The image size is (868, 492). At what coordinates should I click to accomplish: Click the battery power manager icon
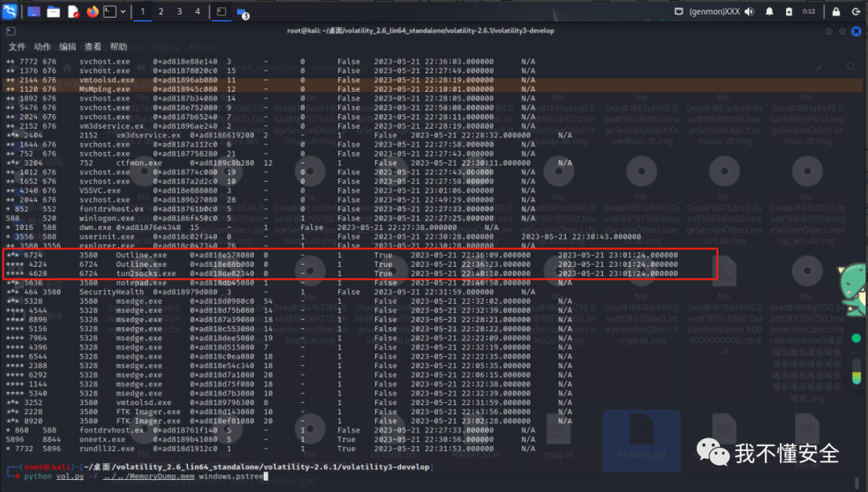click(x=789, y=11)
